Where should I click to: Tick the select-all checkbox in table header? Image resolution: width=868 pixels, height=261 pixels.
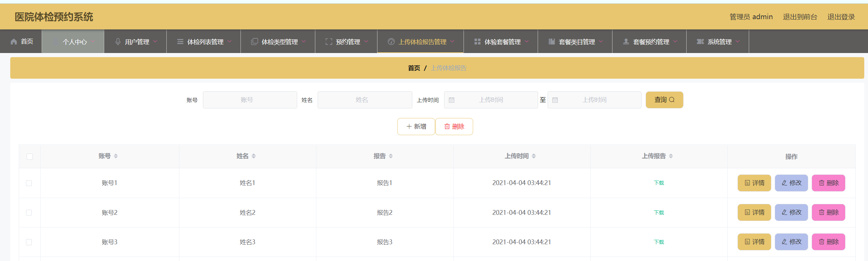click(30, 157)
